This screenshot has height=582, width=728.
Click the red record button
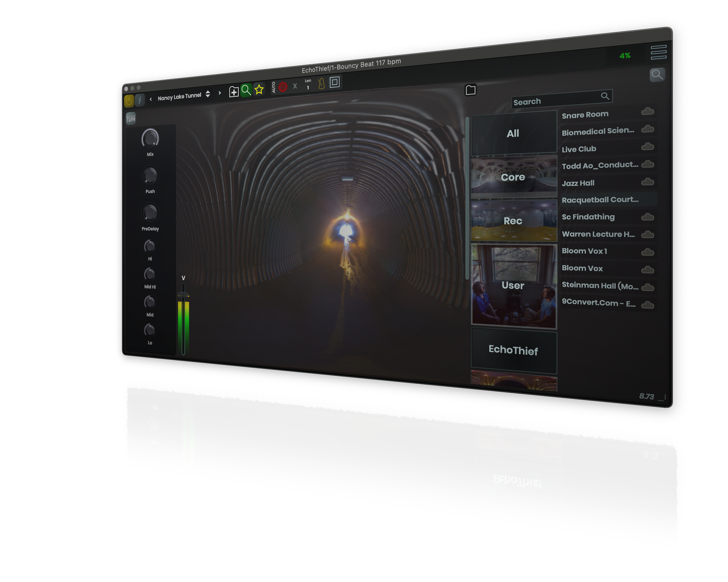click(x=283, y=87)
